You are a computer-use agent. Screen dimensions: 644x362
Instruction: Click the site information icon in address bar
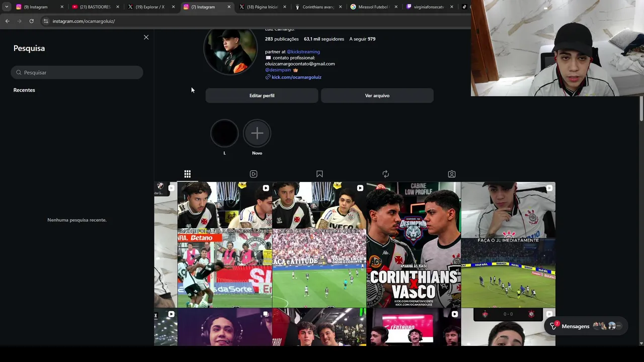(46, 21)
